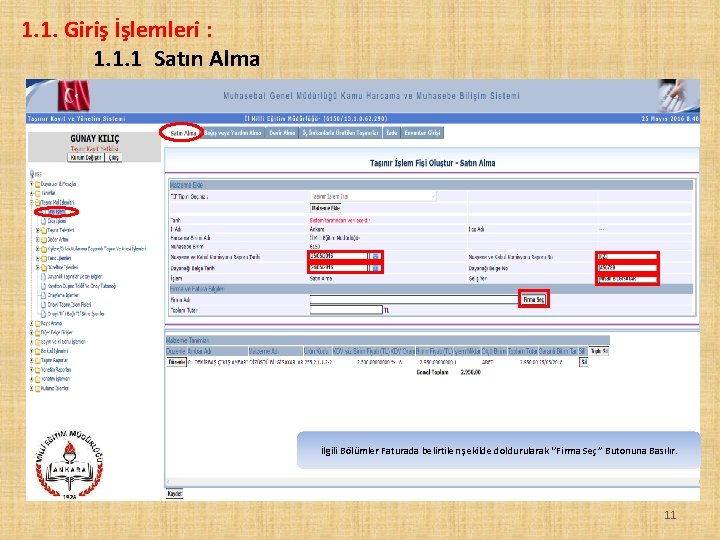The image size is (720, 540).
Task: Click the Toplam Tutar amount field
Action: [x=346, y=310]
